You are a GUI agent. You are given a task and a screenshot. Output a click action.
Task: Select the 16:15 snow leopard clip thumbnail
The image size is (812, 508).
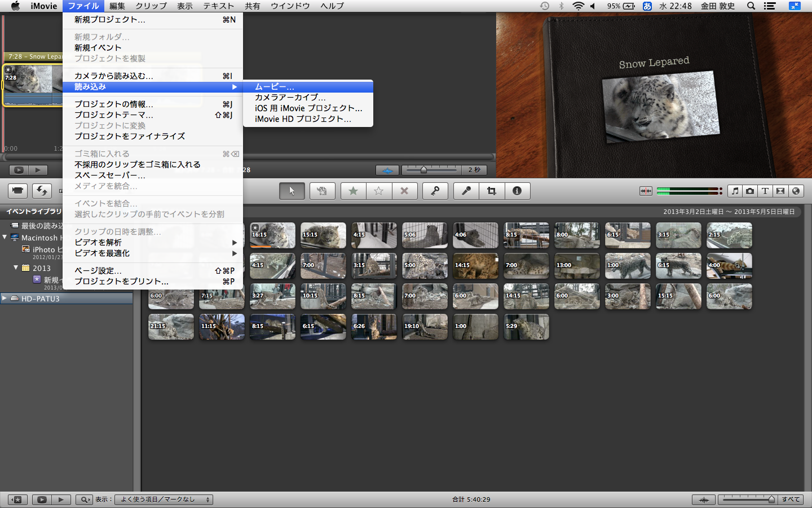click(272, 235)
